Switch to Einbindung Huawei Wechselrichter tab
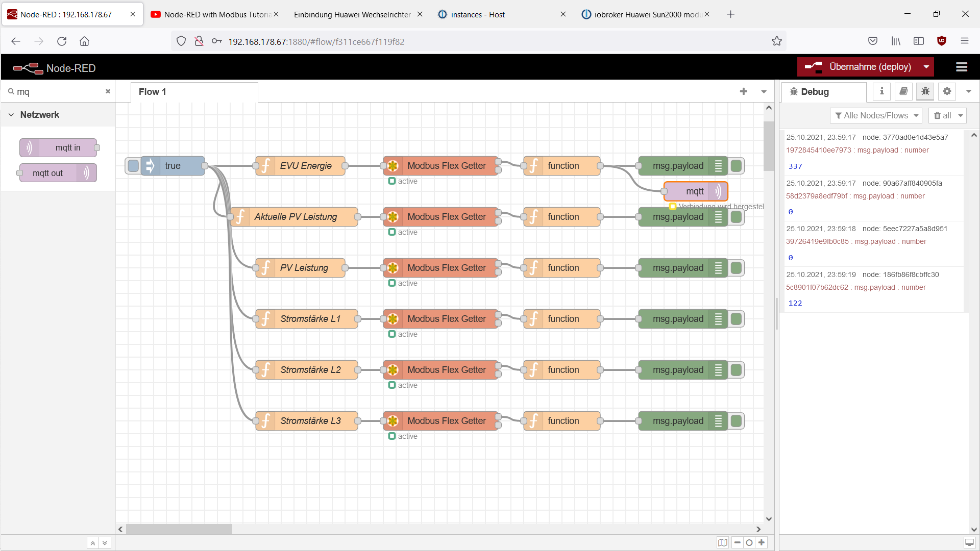This screenshot has height=551, width=980. 357,14
